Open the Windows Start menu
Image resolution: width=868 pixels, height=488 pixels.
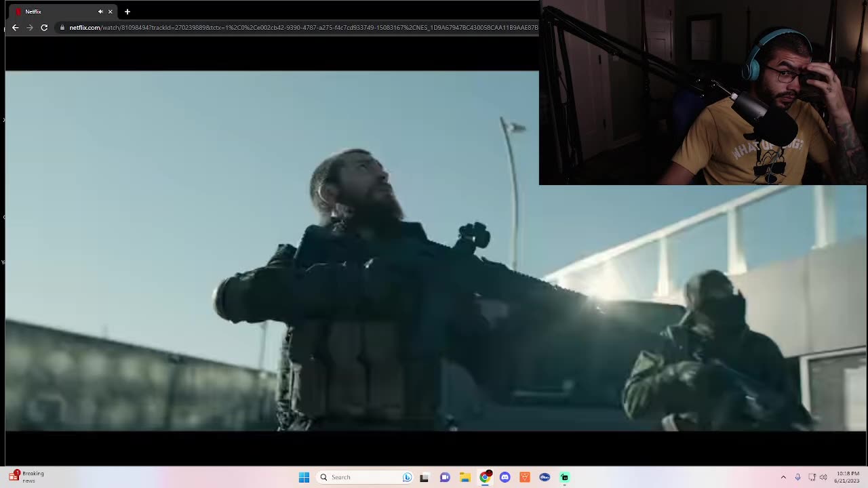coord(304,477)
